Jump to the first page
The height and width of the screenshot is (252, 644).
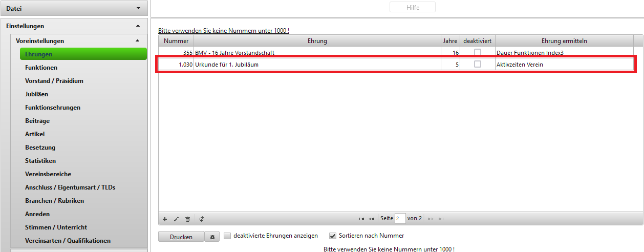coord(361,219)
